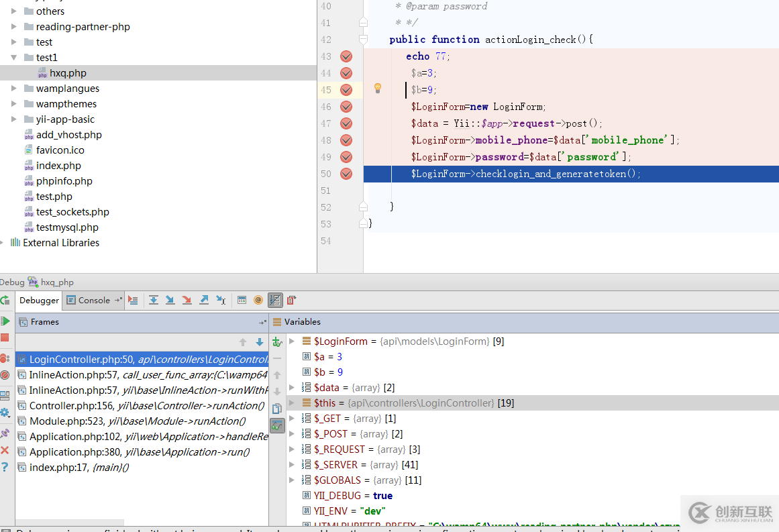Select the YII_DEBUG = true row
Viewport: 779px width, 532px height.
533,495
